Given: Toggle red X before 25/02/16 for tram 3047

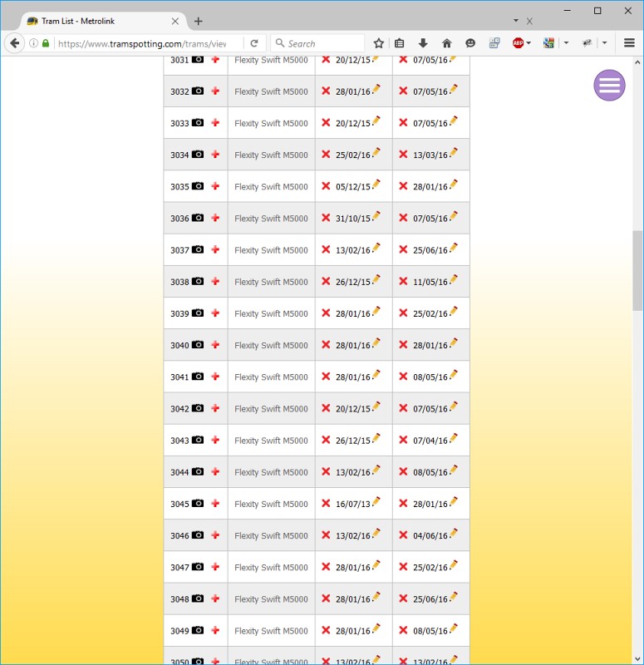Looking at the screenshot, I should click(x=403, y=567).
